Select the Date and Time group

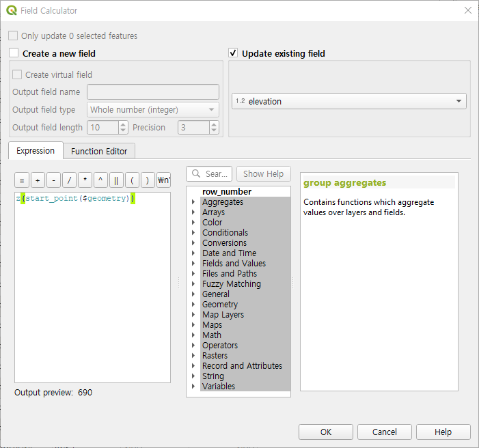point(229,253)
